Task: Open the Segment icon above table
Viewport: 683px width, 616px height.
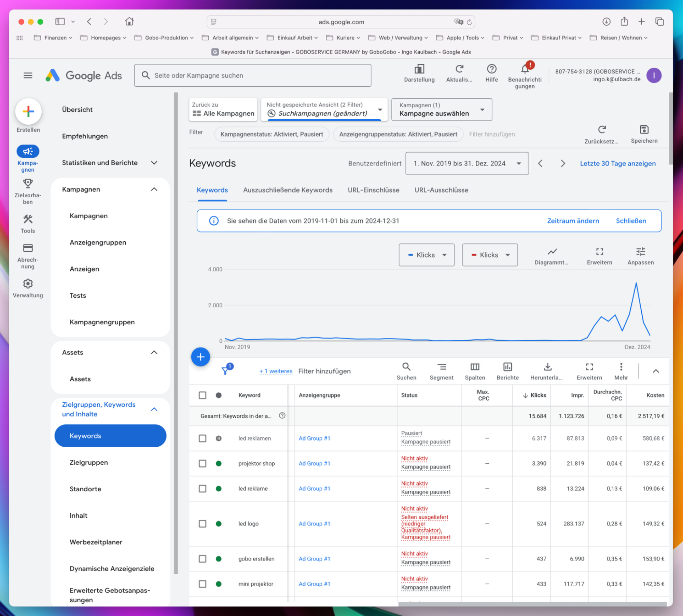Action: [x=441, y=367]
